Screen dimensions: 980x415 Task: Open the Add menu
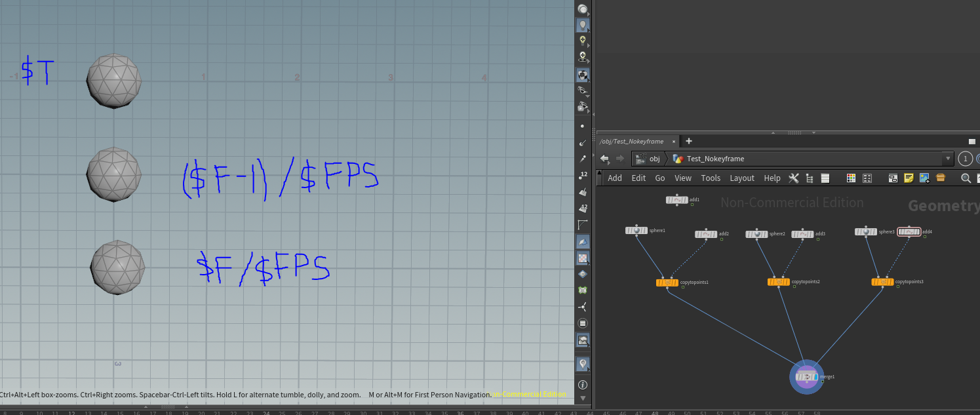click(x=615, y=178)
